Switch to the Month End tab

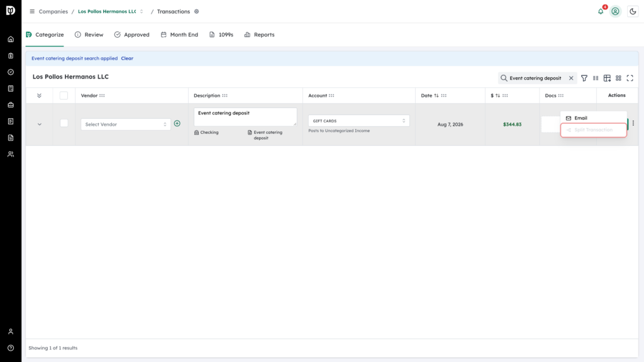pyautogui.click(x=179, y=35)
